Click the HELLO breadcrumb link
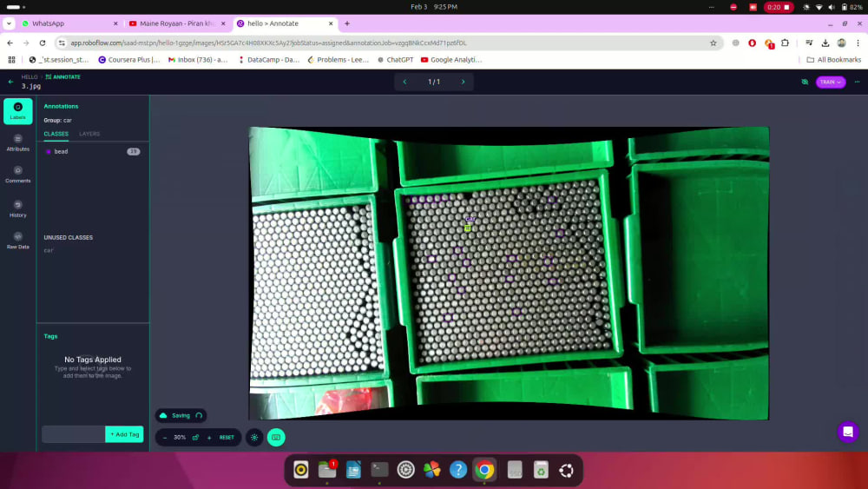 30,77
